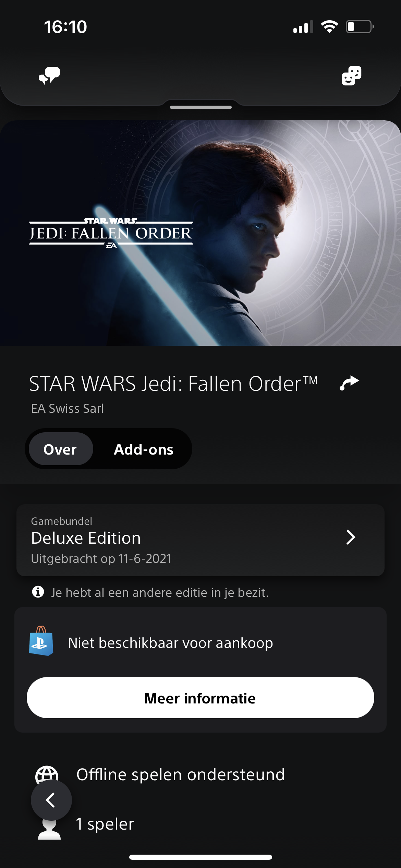Tap the back arrow circle button
Viewport: 401px width, 868px height.
pyautogui.click(x=51, y=800)
